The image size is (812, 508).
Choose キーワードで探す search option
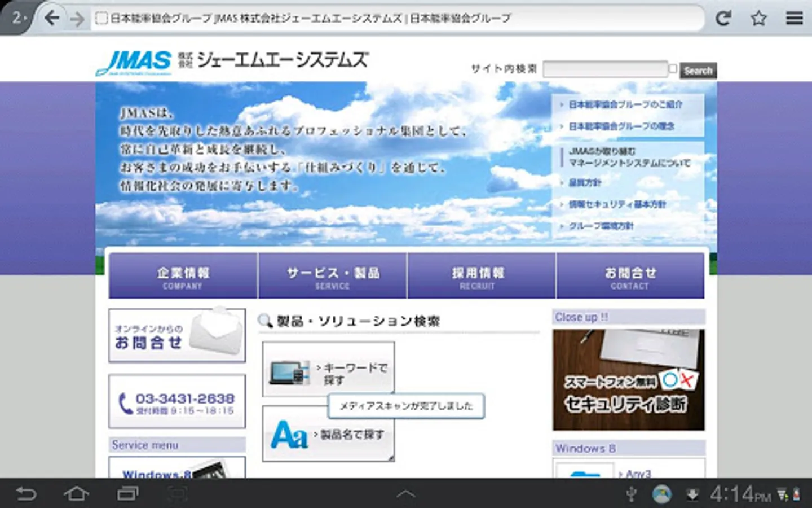[x=328, y=369]
